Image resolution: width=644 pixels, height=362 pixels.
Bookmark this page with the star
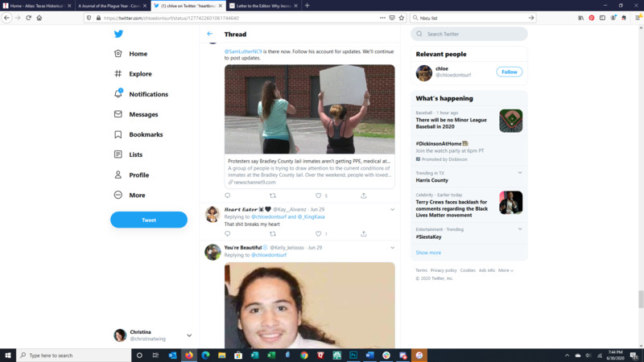402,17
